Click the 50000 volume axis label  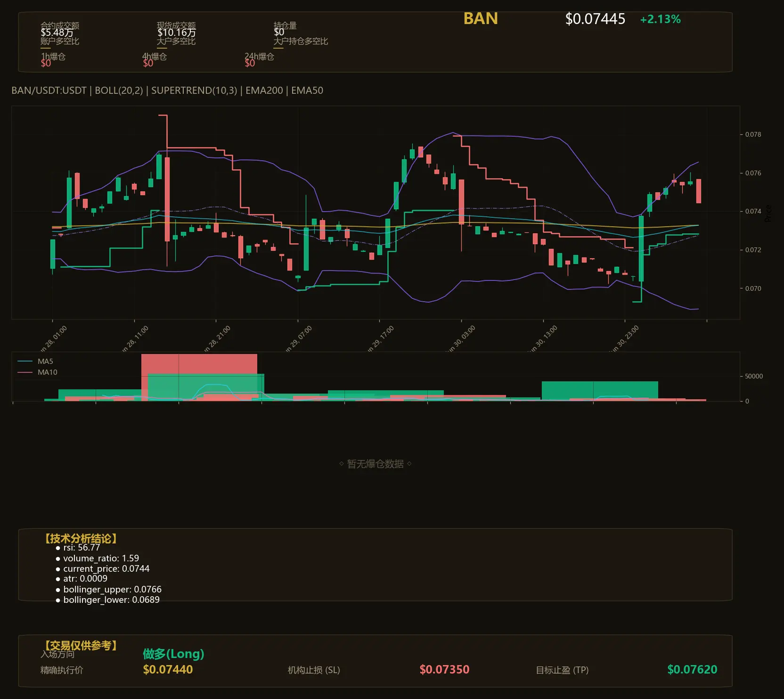coord(754,376)
